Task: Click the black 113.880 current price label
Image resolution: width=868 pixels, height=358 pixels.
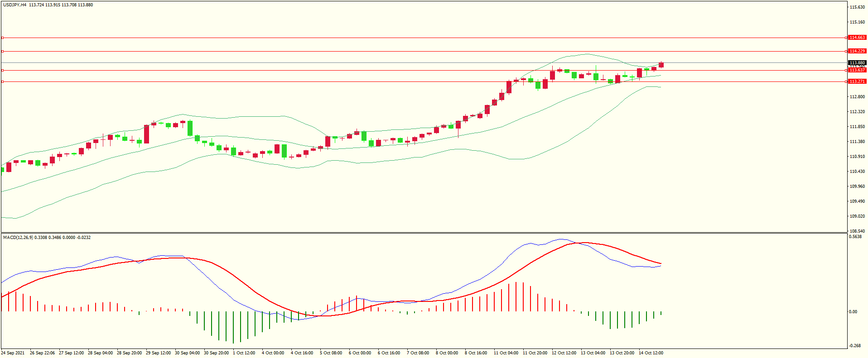Action: point(857,63)
